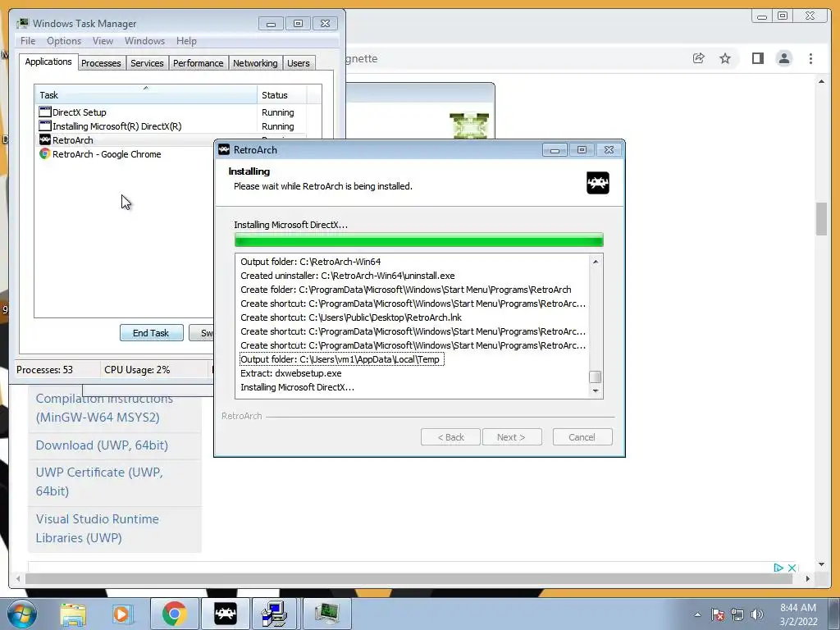This screenshot has width=840, height=630.
Task: Switch to Google Chrome taskbar icon
Action: [174, 614]
